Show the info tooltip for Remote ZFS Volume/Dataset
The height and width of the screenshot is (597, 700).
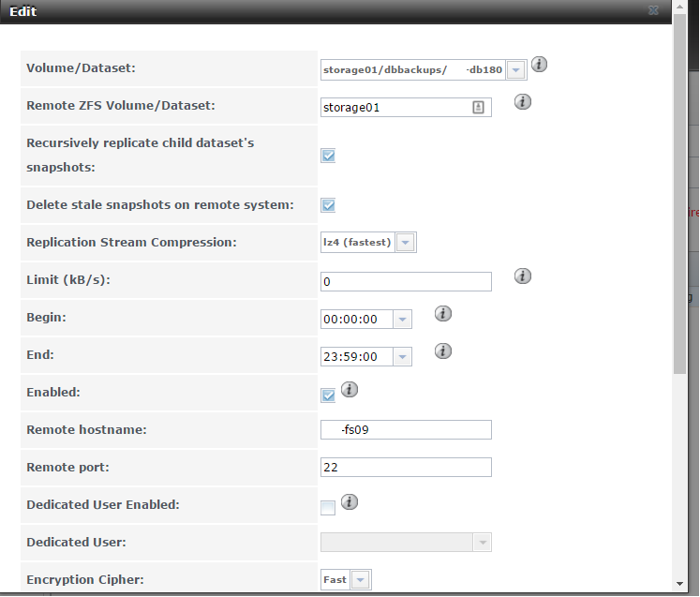[522, 102]
